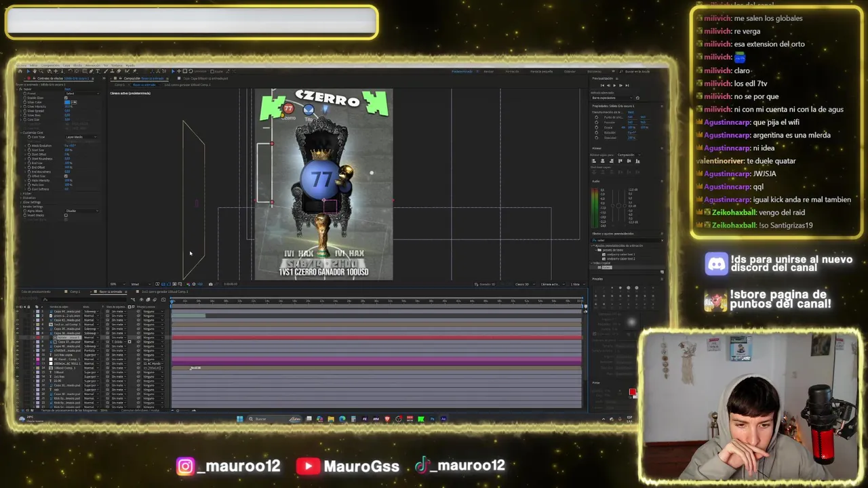
Task: Clear the saber search in effects panel
Action: point(662,240)
